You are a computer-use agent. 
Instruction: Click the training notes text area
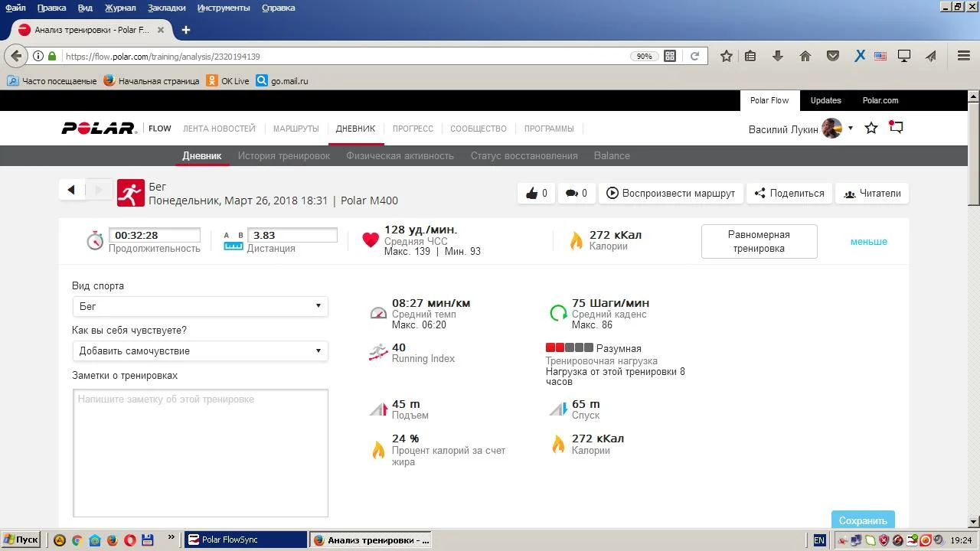[201, 453]
